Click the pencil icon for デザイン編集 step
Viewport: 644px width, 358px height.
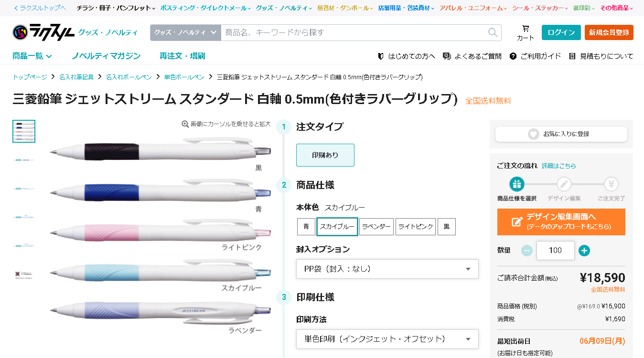(564, 184)
